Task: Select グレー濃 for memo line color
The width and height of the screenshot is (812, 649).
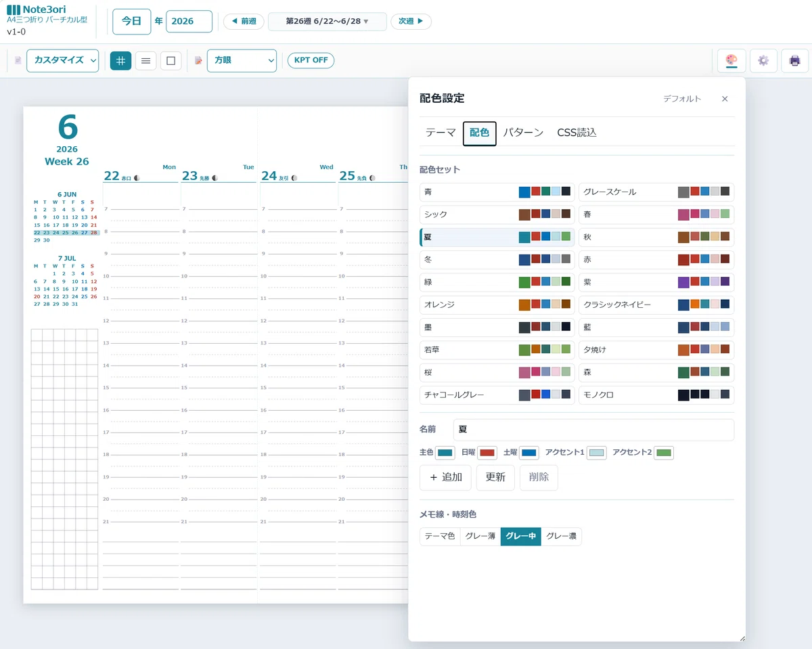Action: pos(562,537)
